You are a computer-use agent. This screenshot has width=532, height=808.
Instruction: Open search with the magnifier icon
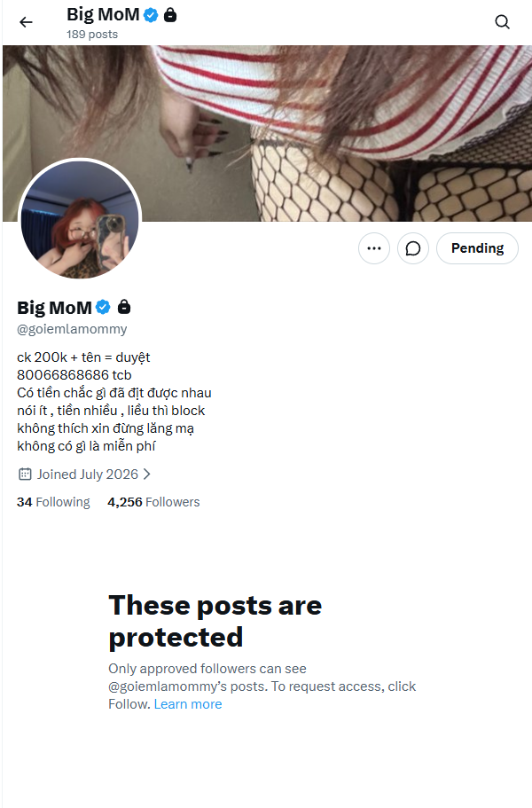tap(502, 22)
